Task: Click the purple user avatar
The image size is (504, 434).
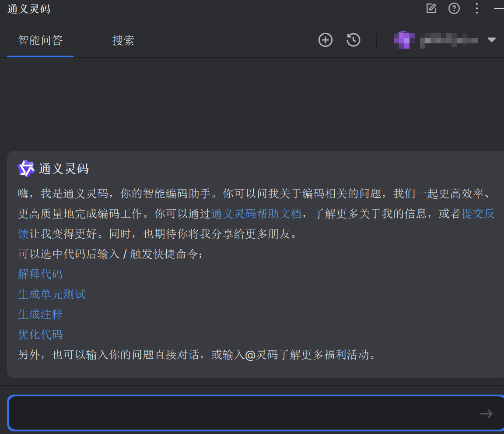Action: click(404, 40)
